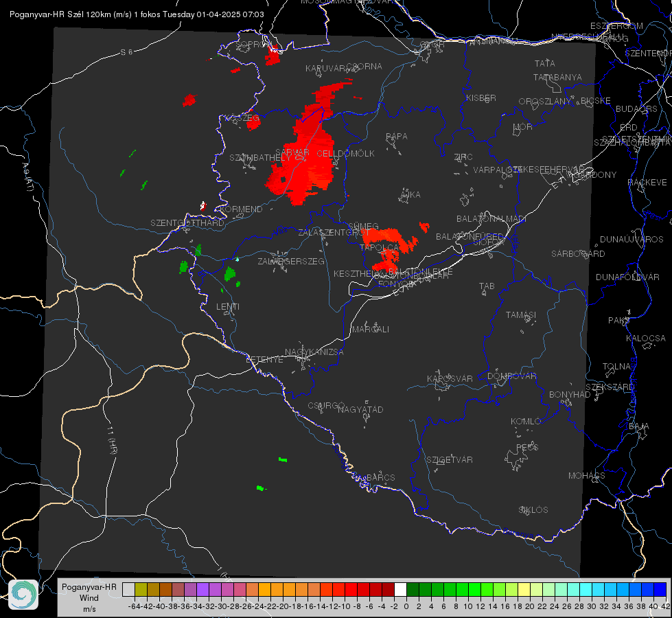Viewport: 672px width, 618px height.
Task: Click the TAMASI city label
Action: click(x=521, y=314)
